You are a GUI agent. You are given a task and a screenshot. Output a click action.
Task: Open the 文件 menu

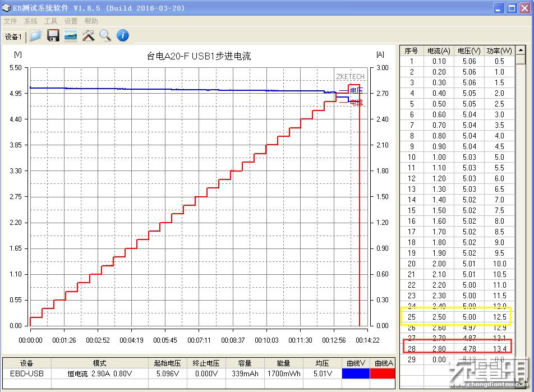coord(11,21)
